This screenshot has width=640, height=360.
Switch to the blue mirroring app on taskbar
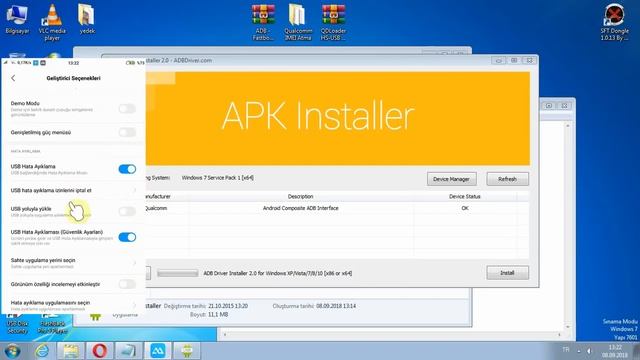pos(158,351)
